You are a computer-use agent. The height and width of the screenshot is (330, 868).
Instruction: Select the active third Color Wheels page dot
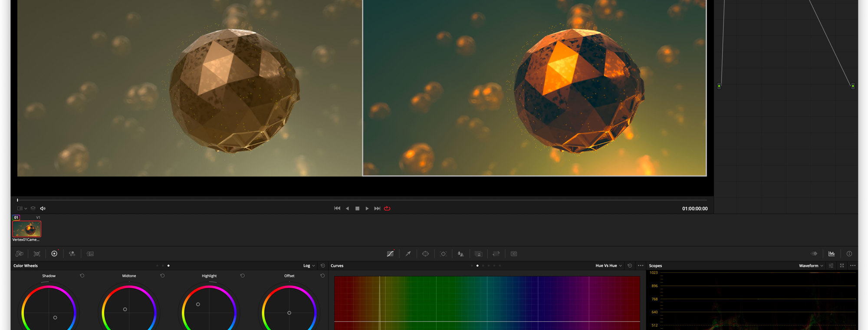tap(168, 266)
